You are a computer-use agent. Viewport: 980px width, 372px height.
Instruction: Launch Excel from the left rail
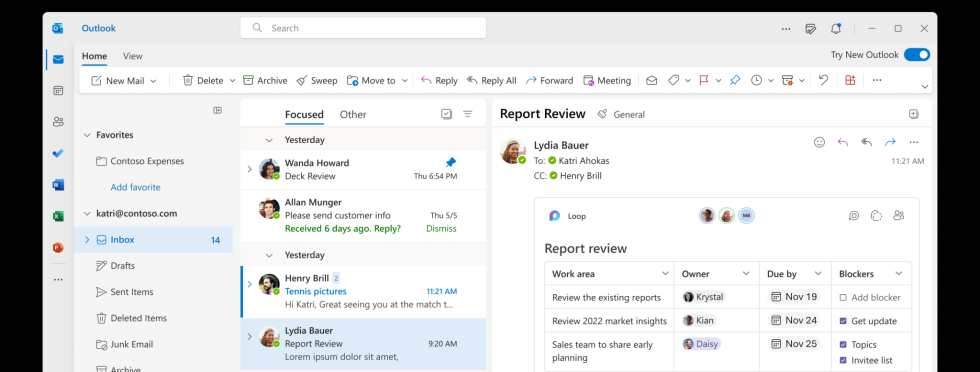(x=58, y=216)
